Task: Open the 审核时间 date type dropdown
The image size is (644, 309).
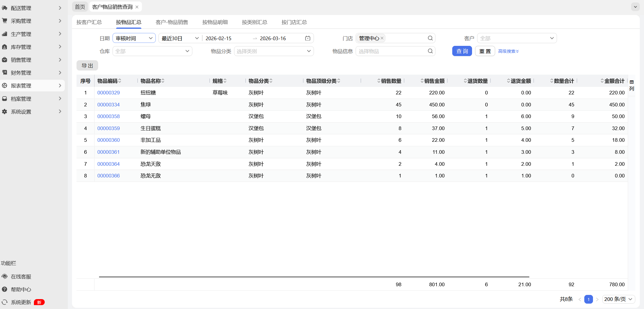Action: [134, 38]
